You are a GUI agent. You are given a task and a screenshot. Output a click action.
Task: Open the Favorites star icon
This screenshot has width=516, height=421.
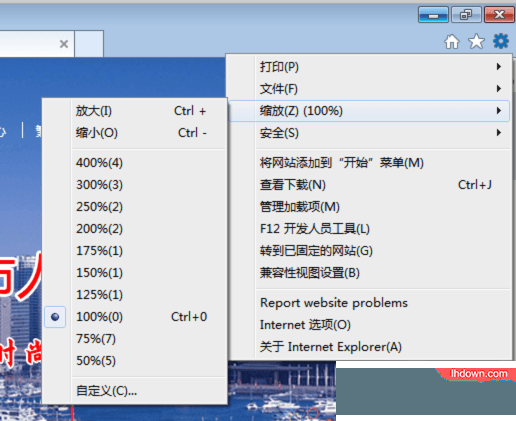click(x=476, y=42)
